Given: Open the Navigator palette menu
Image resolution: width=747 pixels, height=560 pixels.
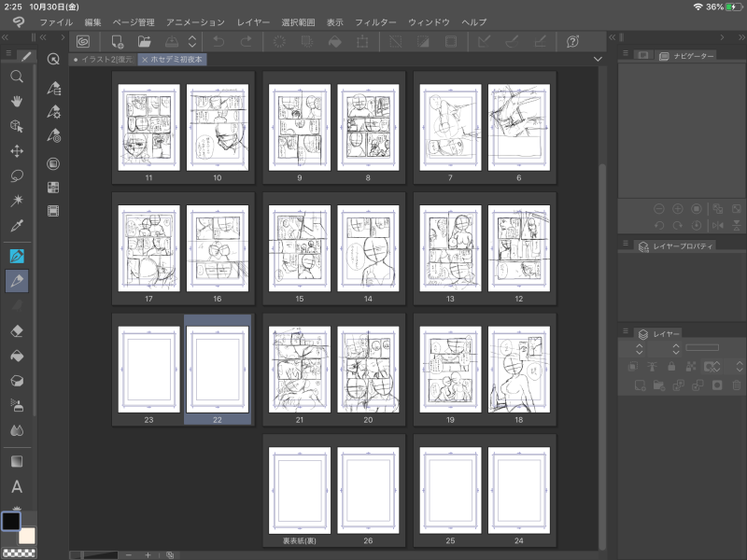Looking at the screenshot, I should [626, 53].
